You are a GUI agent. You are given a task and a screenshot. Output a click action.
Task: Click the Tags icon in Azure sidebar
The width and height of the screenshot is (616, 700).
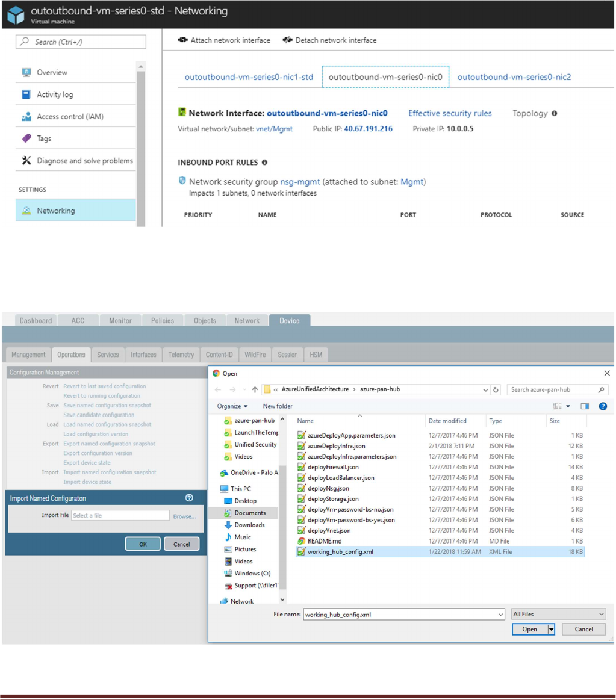(x=26, y=138)
